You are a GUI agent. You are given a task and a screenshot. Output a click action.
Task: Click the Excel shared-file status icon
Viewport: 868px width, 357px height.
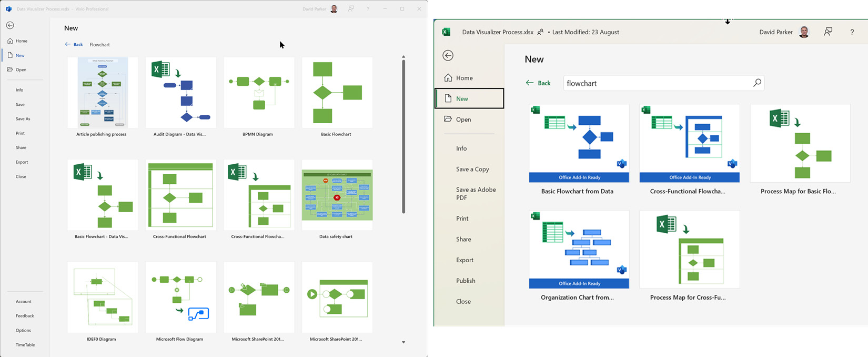pyautogui.click(x=540, y=32)
